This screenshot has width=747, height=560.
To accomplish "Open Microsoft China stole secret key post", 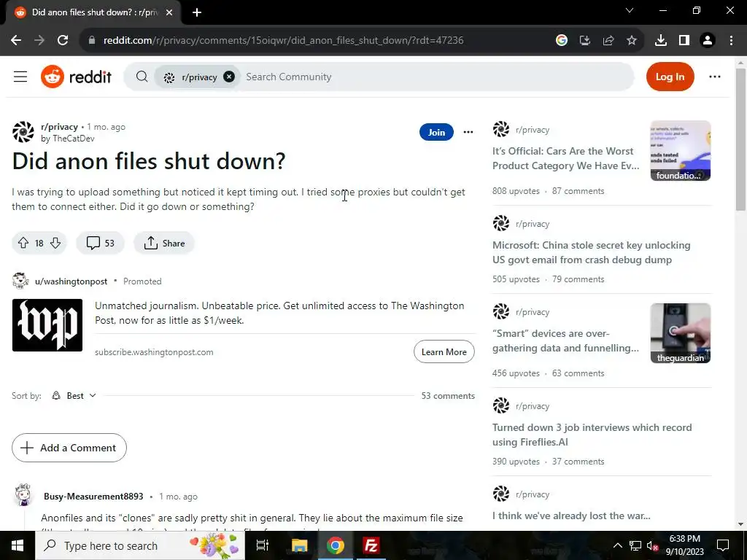I will point(591,252).
